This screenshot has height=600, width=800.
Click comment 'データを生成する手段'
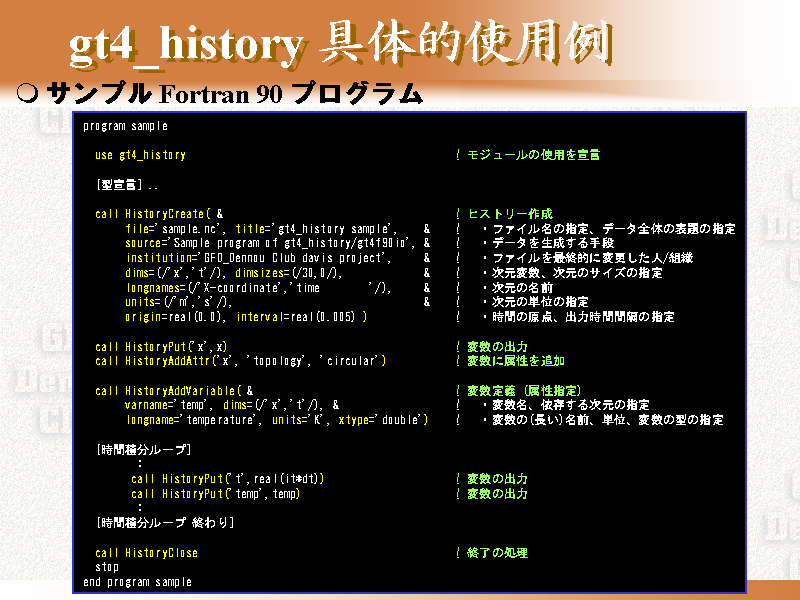[x=553, y=243]
